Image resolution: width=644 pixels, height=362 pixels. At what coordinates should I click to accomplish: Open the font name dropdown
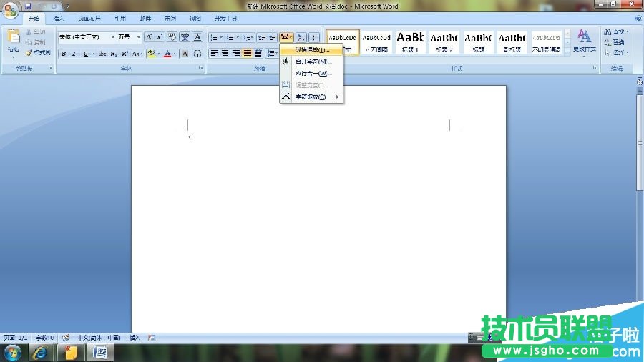(112, 37)
